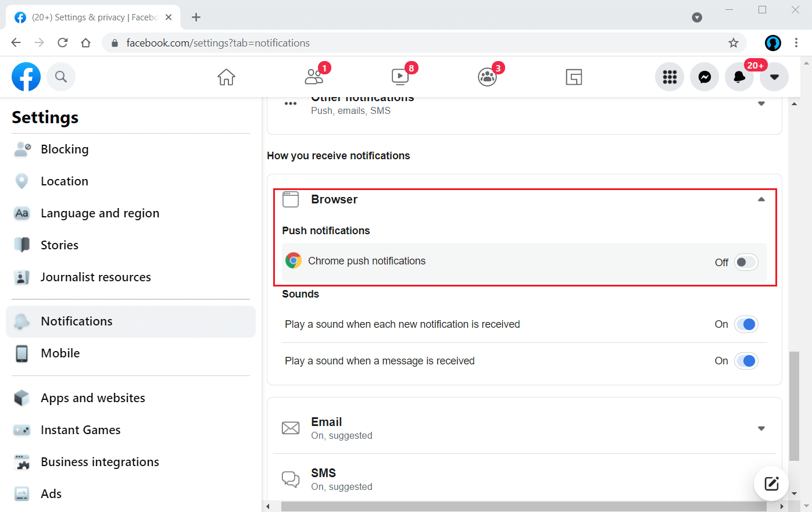Open Facebook home feed icon
Screen dimensions: 812x512
point(226,77)
